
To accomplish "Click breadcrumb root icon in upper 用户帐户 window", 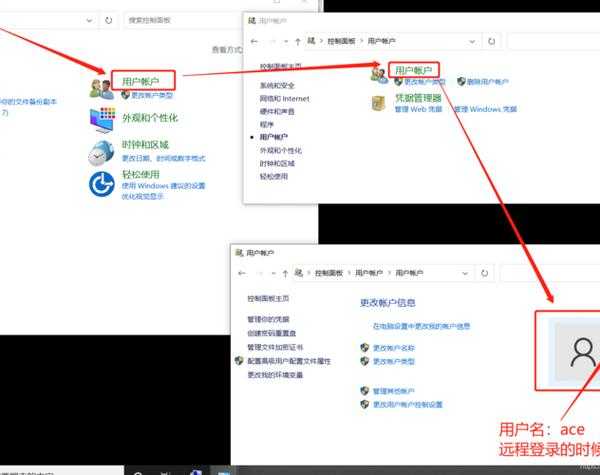I will pyautogui.click(x=311, y=41).
